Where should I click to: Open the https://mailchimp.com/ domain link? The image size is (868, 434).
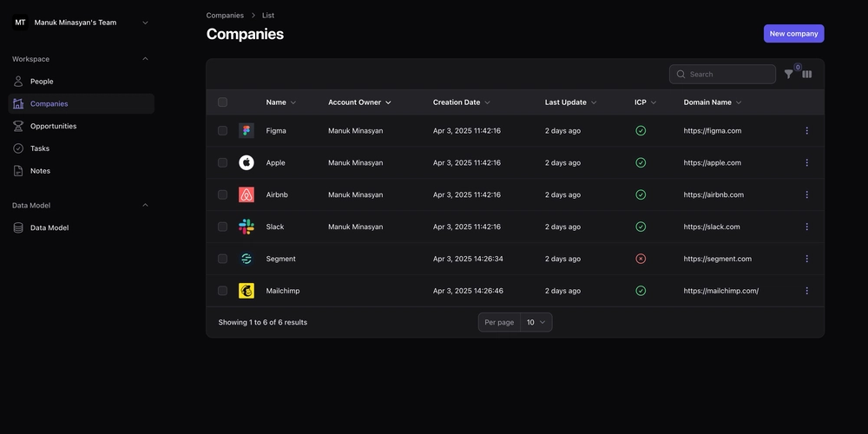[x=720, y=291]
